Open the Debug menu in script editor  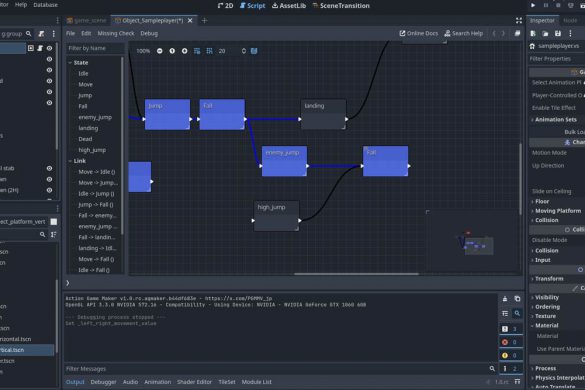click(x=149, y=33)
